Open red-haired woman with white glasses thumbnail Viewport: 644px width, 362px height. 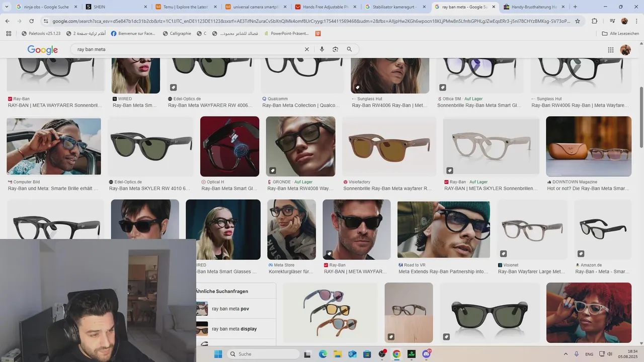pos(589,313)
